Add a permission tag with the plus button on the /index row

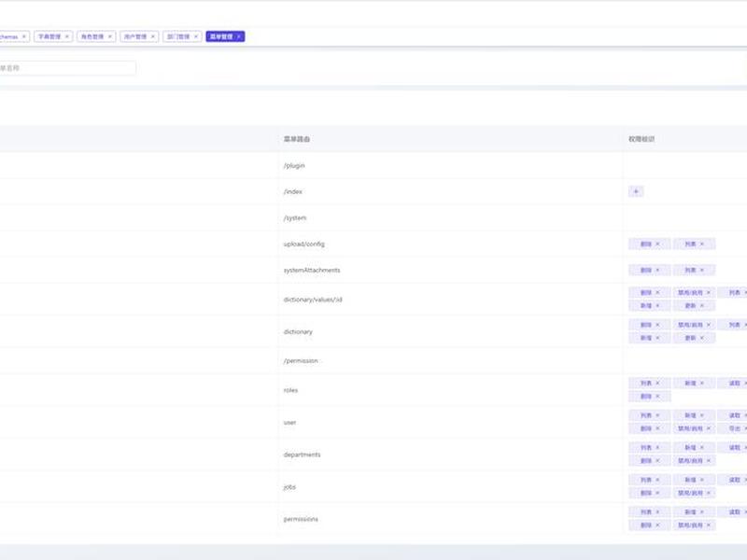point(636,191)
